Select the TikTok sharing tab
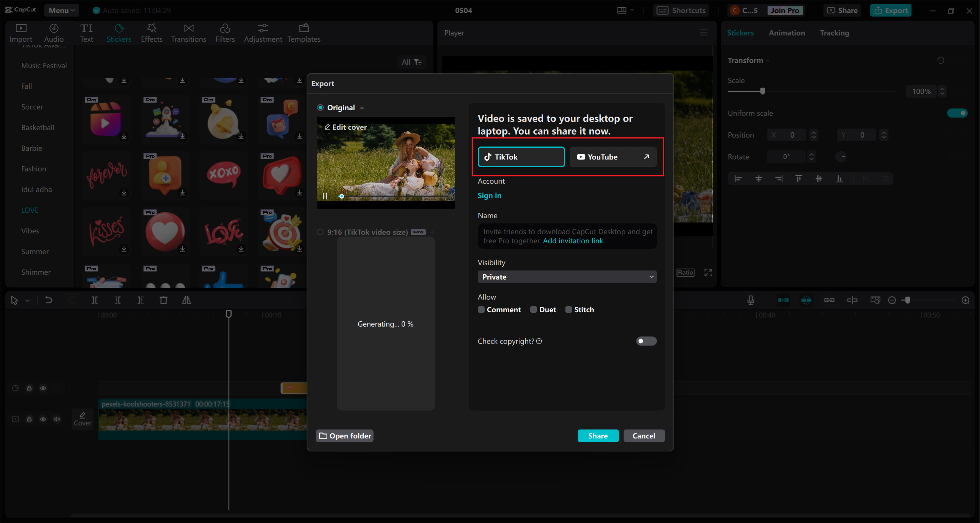The width and height of the screenshot is (980, 523). tap(521, 157)
